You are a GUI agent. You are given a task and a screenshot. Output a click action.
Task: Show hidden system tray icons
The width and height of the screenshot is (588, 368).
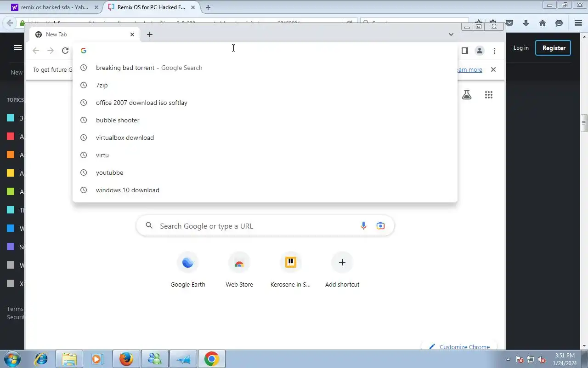pyautogui.click(x=508, y=360)
